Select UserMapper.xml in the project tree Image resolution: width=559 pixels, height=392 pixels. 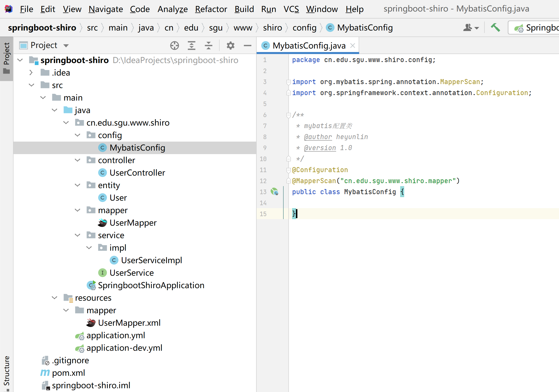click(129, 323)
